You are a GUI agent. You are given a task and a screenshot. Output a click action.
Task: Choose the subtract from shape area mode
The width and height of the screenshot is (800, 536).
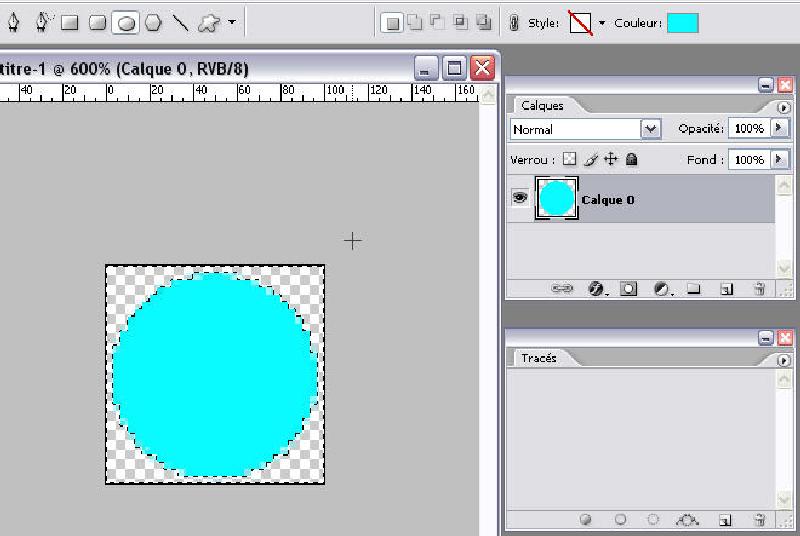[x=437, y=22]
